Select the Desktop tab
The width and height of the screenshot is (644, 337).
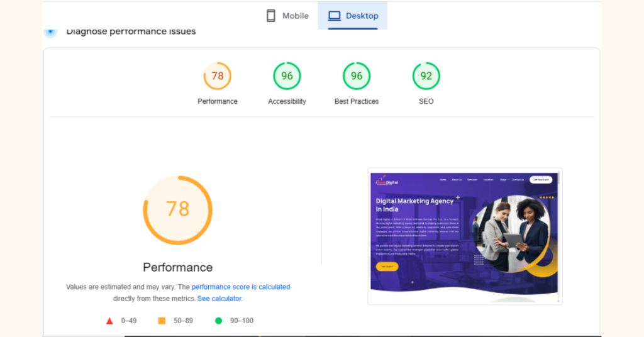tap(352, 16)
